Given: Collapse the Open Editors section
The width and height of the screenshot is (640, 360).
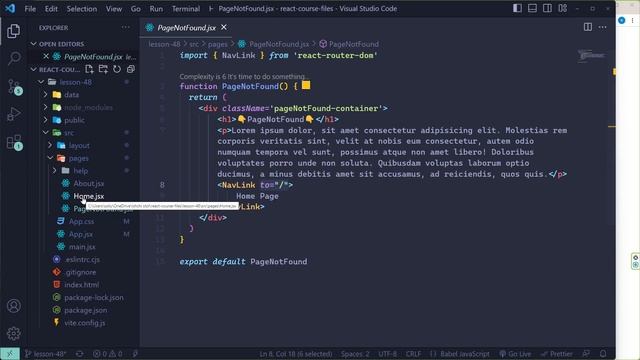Looking at the screenshot, I should point(33,44).
